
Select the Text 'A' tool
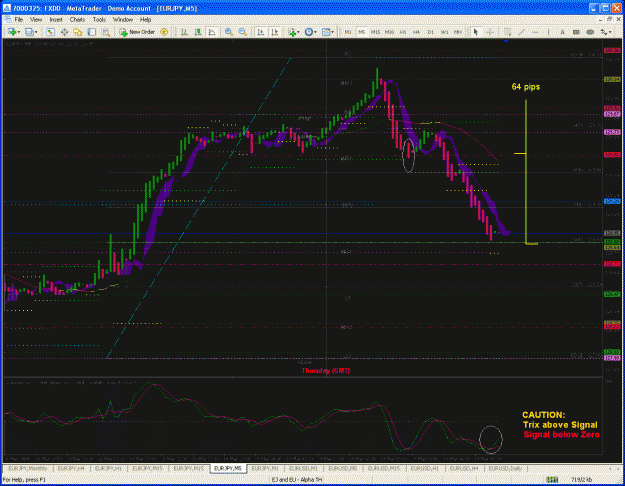click(562, 32)
